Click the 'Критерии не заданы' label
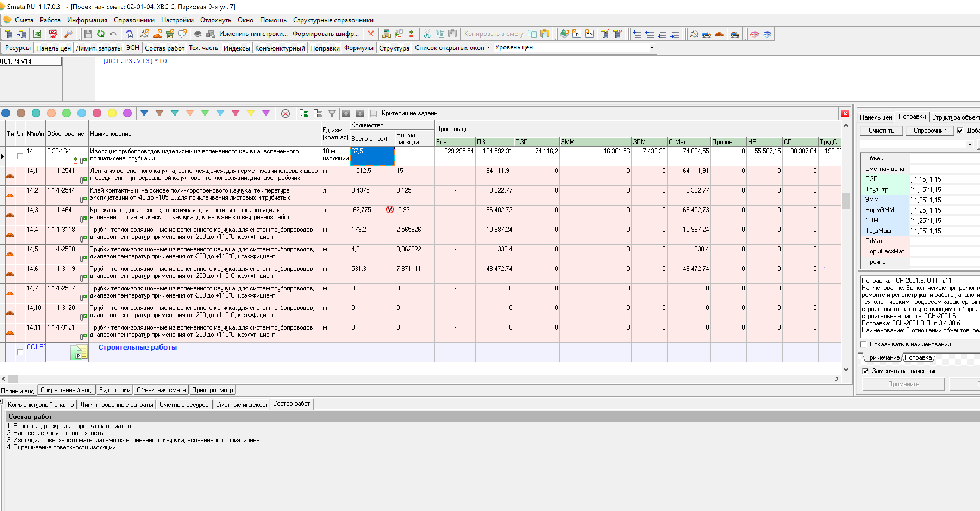Screen dimensions: 980x511 410,113
